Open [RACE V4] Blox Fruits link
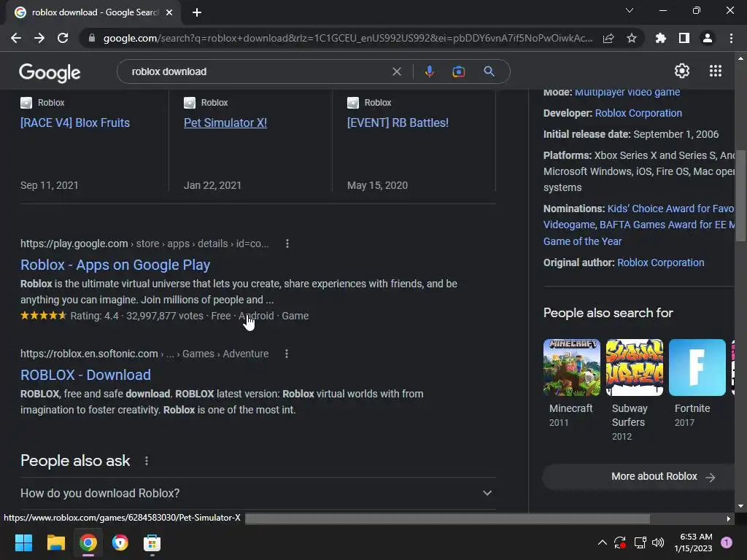The image size is (747, 560). [x=75, y=122]
